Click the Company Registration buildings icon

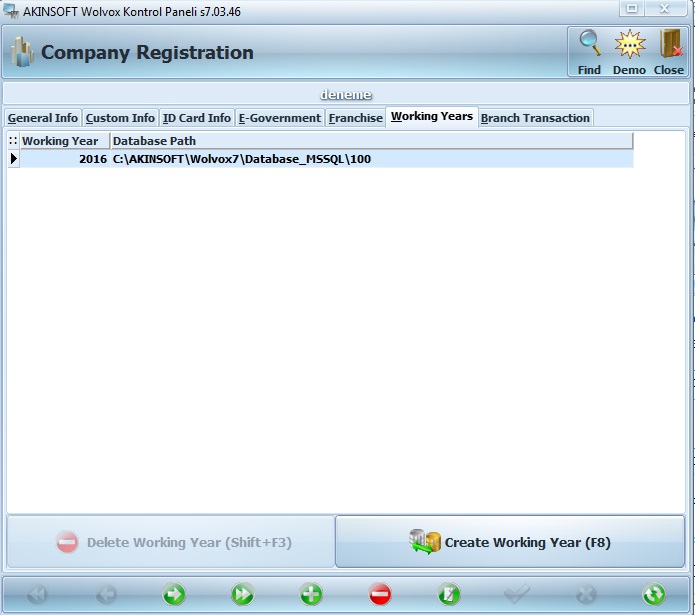click(22, 52)
